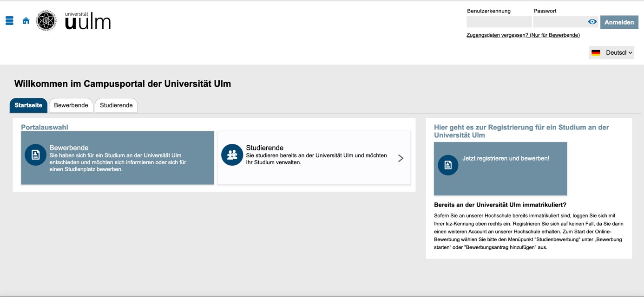This screenshot has width=644, height=297.
Task: Switch to the Startseite tab
Action: [28, 105]
